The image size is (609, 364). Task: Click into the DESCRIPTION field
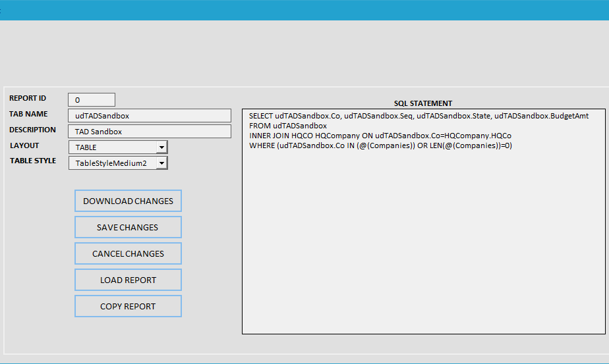coord(150,132)
